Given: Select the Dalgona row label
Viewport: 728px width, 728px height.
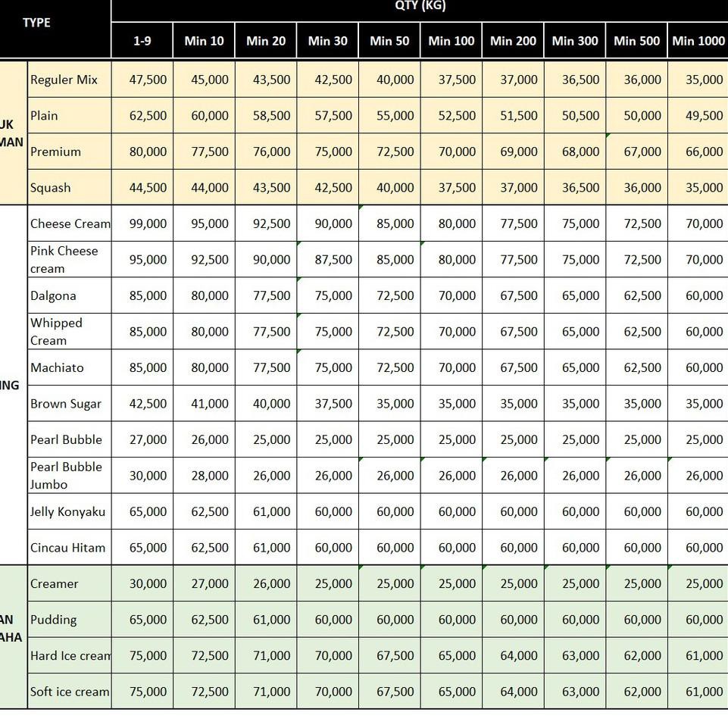Looking at the screenshot, I should tap(70, 295).
